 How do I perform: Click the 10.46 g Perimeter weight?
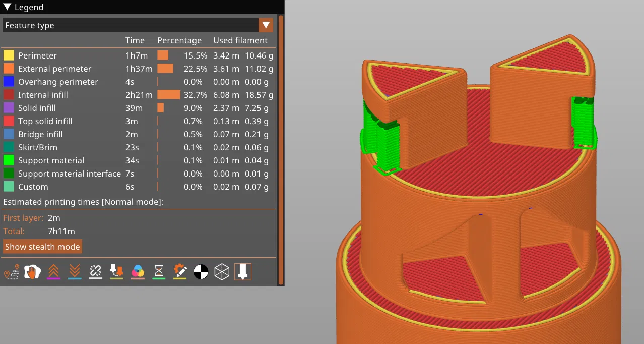259,55
